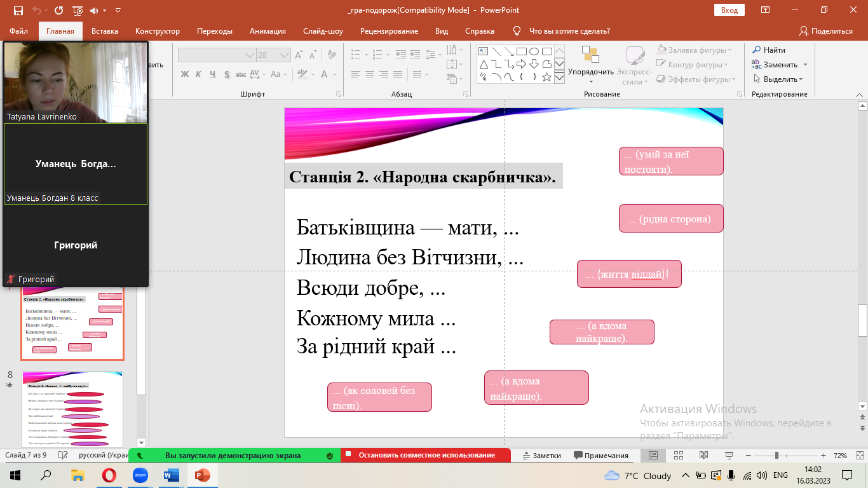Open File Explorer from taskbar
868x488 pixels.
click(78, 475)
